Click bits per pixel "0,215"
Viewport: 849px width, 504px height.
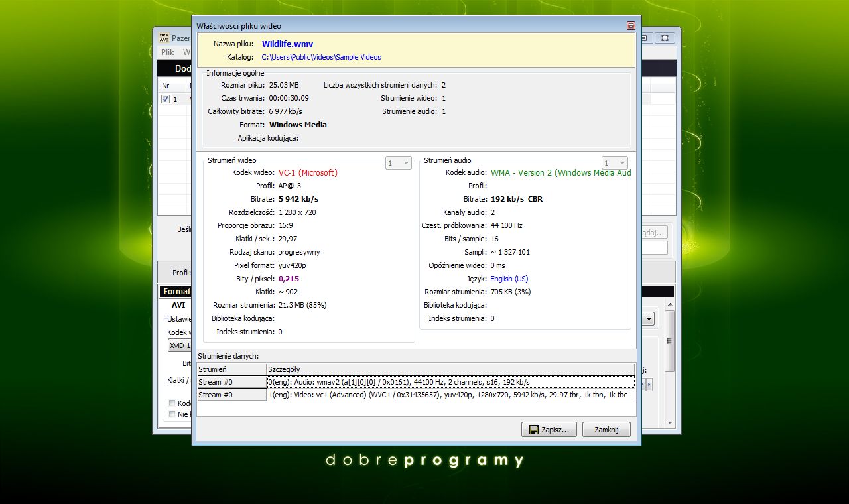(289, 279)
